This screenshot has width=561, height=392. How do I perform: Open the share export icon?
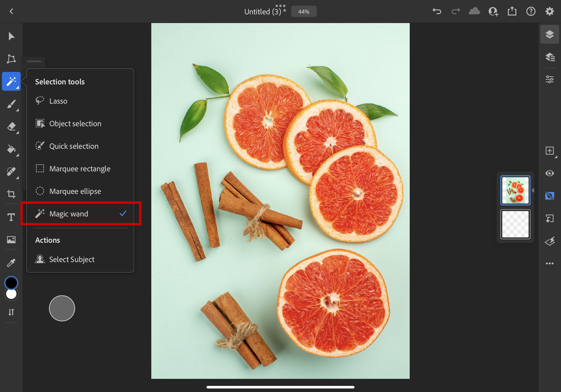point(512,11)
